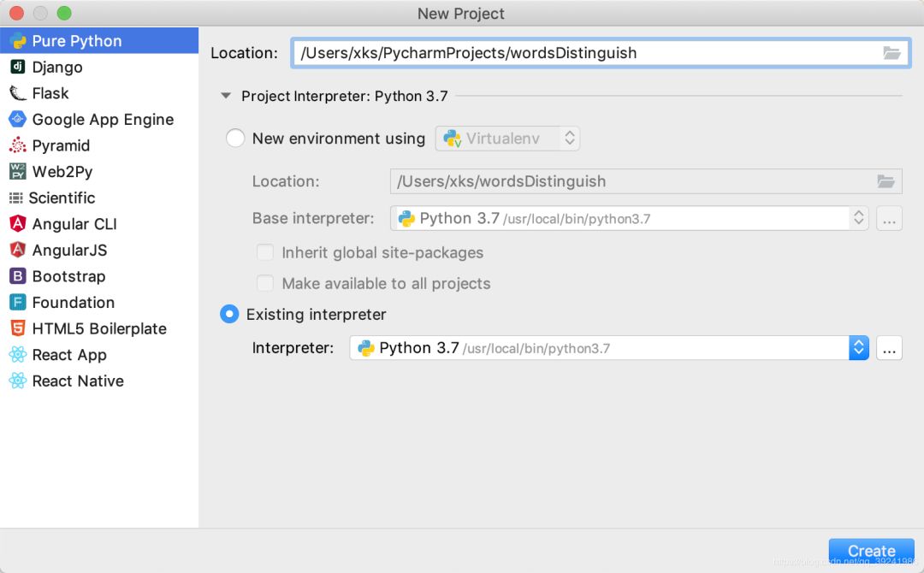
Task: Click the HTML5 Boilerplate icon
Action: [18, 328]
